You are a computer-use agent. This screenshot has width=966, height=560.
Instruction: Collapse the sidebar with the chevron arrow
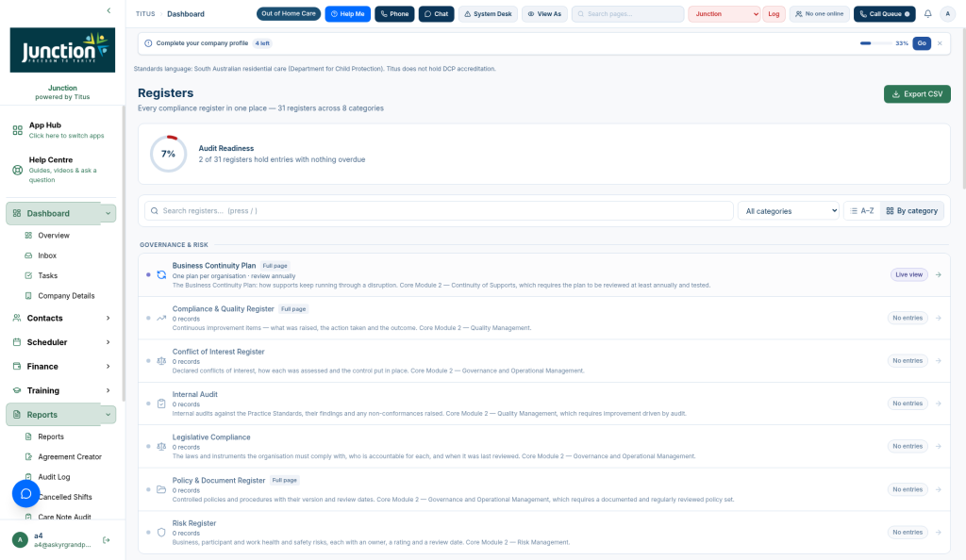109,10
